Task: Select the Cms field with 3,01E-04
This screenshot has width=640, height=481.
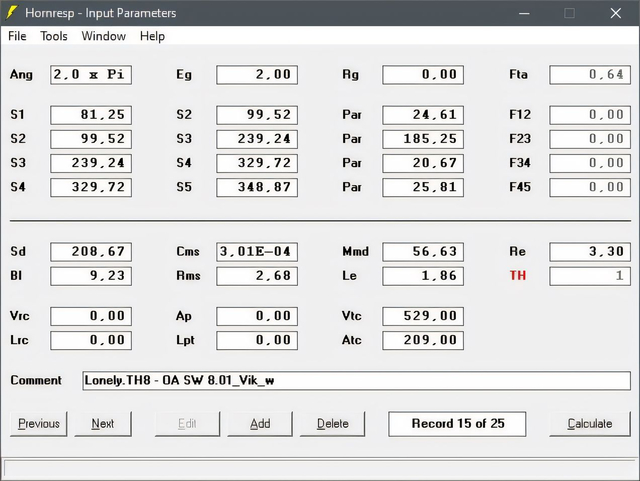Action: [257, 252]
